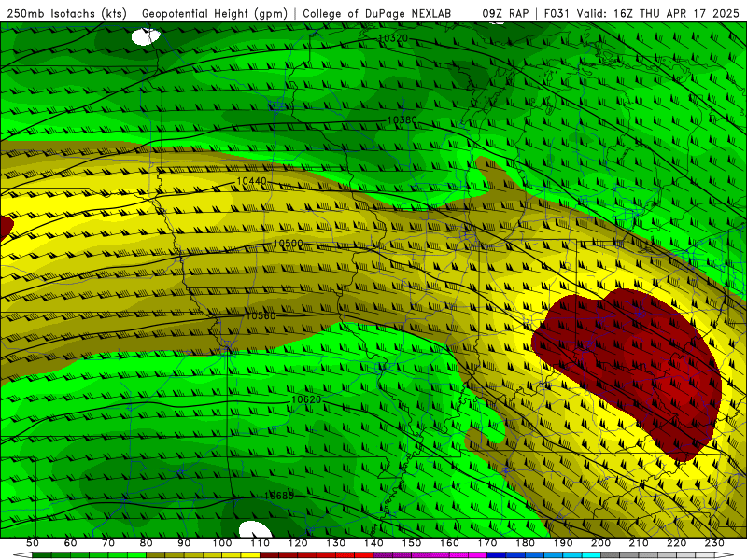
Task: Click the 220 value on the color scale
Action: coord(676,543)
